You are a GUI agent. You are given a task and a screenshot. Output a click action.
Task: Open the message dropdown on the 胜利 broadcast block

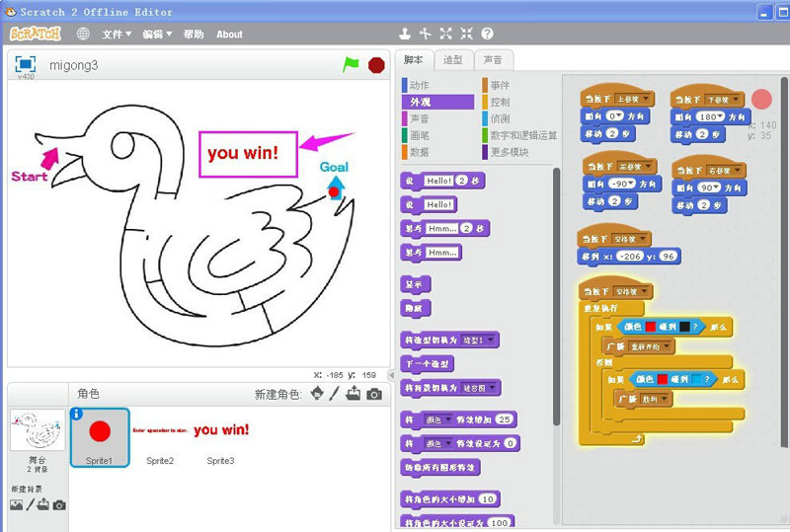coord(654,399)
